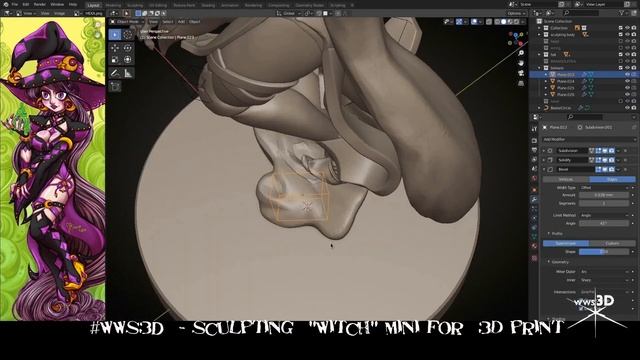The image size is (640, 360).
Task: Open the Object properties tab
Action: pos(534,189)
